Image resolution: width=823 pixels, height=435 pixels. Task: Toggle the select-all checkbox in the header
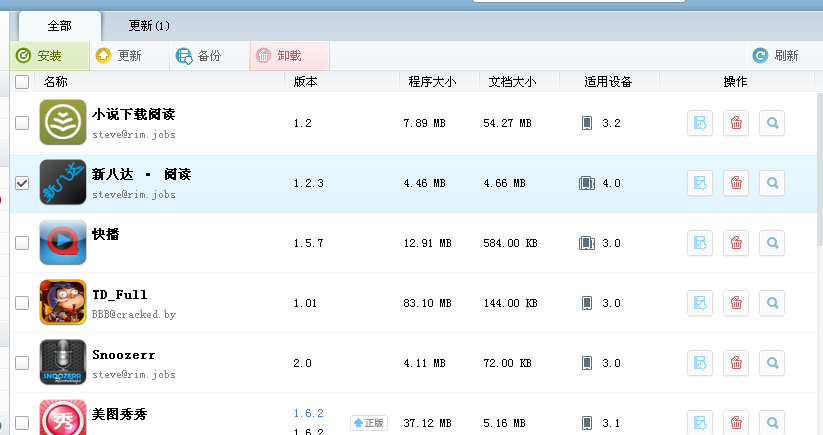22,82
